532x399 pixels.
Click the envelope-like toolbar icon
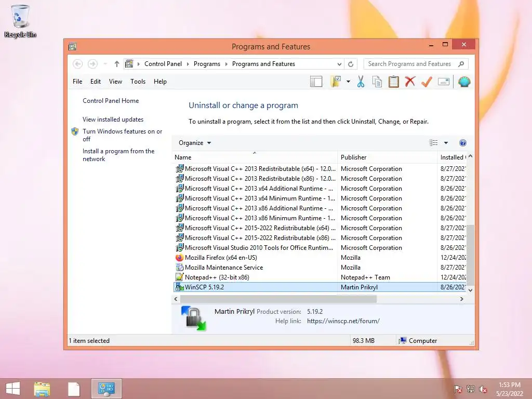pyautogui.click(x=444, y=82)
